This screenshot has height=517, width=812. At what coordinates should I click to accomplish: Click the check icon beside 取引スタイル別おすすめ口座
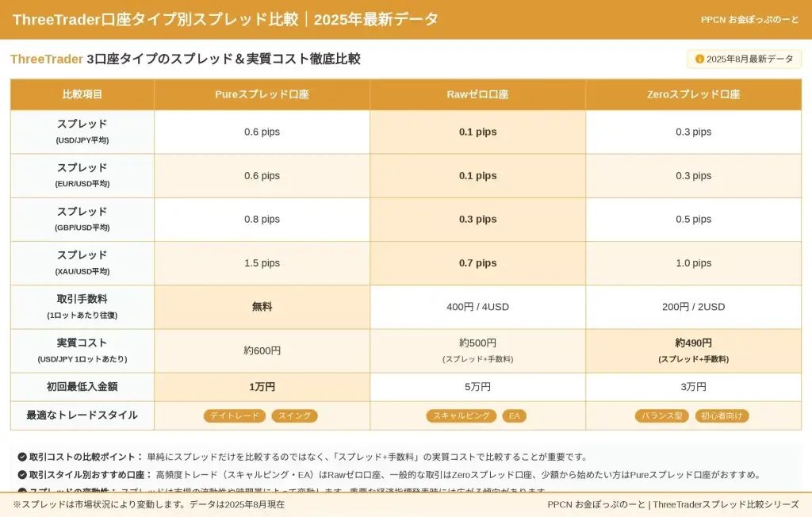22,475
